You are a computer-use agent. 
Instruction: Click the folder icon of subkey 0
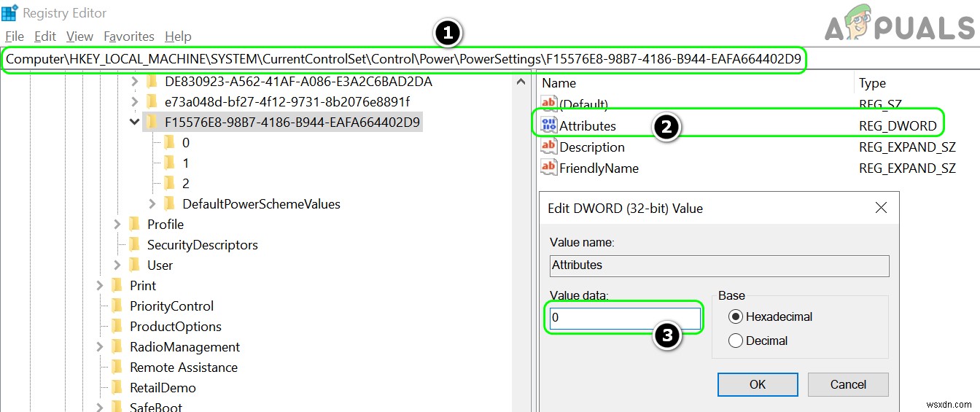click(169, 142)
